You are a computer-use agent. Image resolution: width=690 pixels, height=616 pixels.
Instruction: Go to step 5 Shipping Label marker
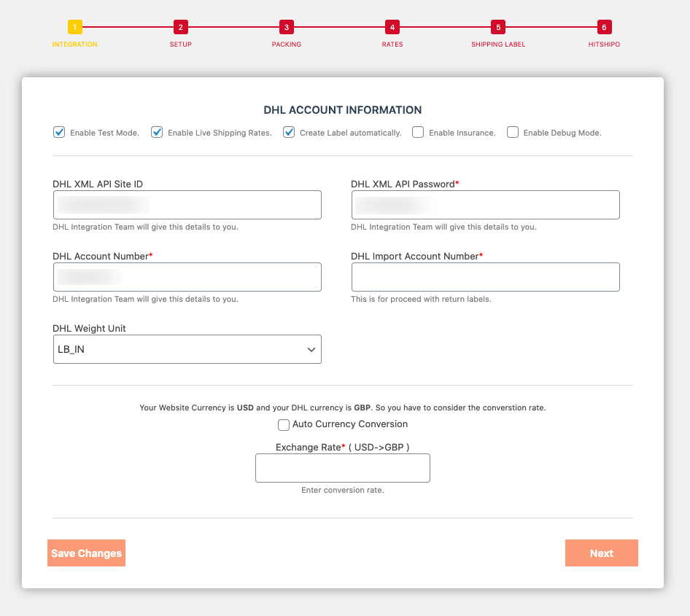(x=498, y=28)
